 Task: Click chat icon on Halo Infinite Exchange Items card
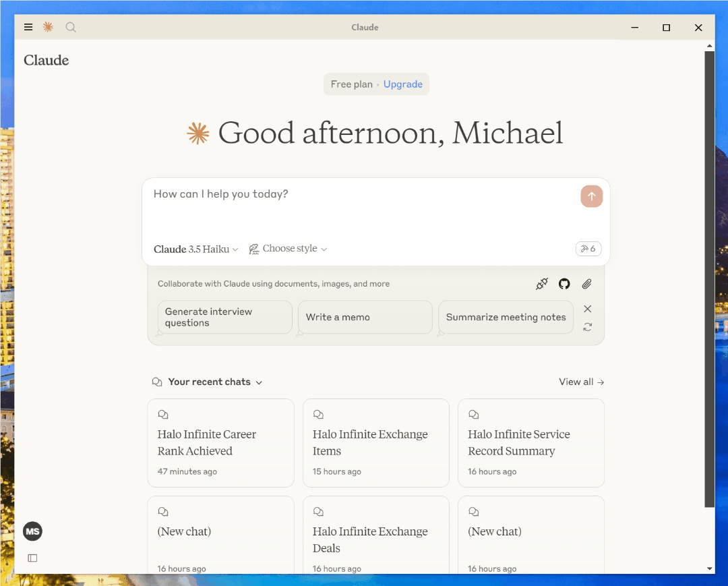318,414
